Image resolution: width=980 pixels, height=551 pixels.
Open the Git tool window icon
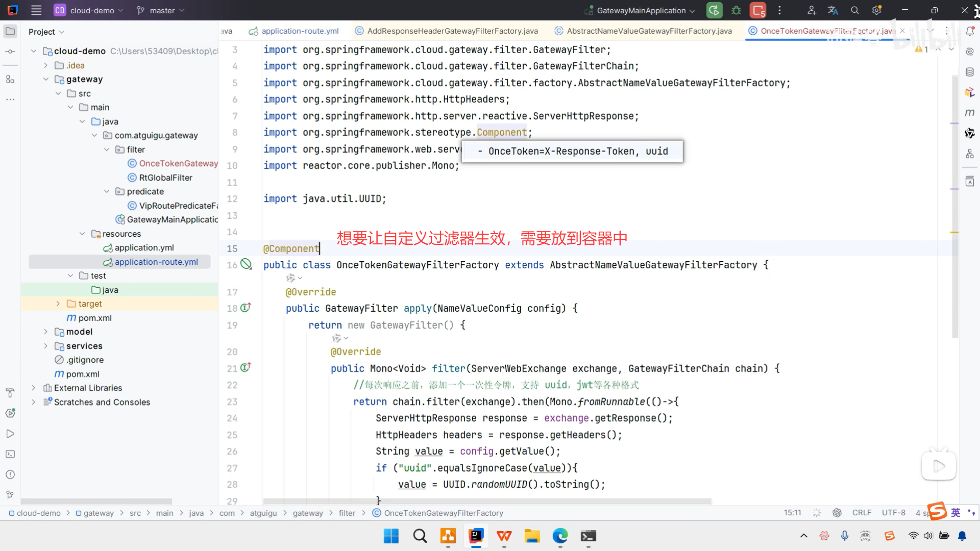10,495
